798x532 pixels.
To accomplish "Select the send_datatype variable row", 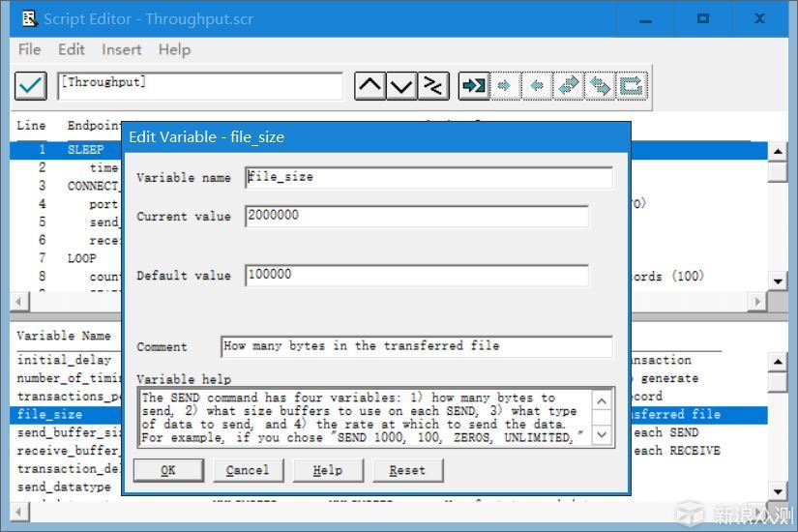I will (x=64, y=487).
